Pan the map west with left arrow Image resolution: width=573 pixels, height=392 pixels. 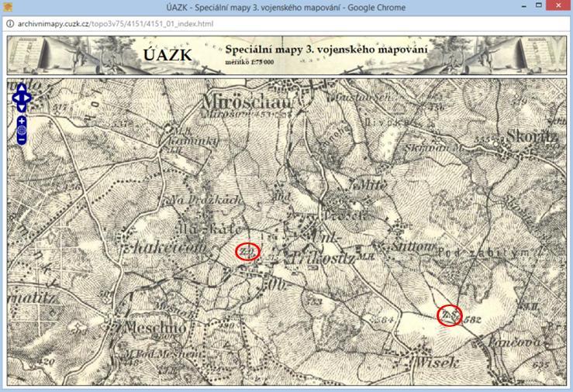pyautogui.click(x=16, y=98)
